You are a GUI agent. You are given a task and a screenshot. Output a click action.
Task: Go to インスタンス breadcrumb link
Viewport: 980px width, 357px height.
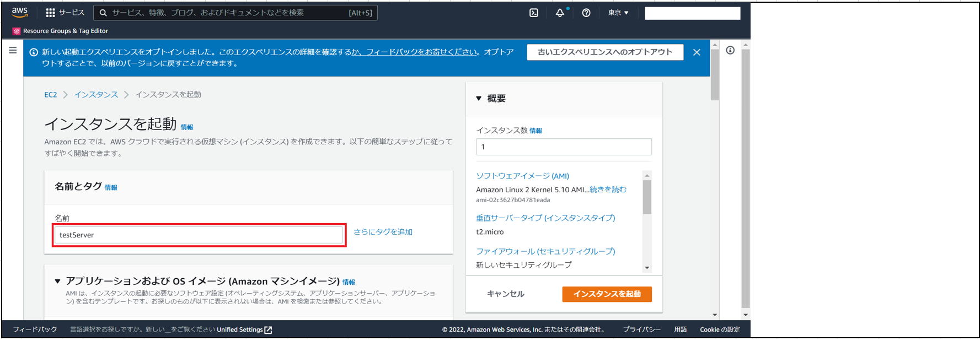coord(96,95)
